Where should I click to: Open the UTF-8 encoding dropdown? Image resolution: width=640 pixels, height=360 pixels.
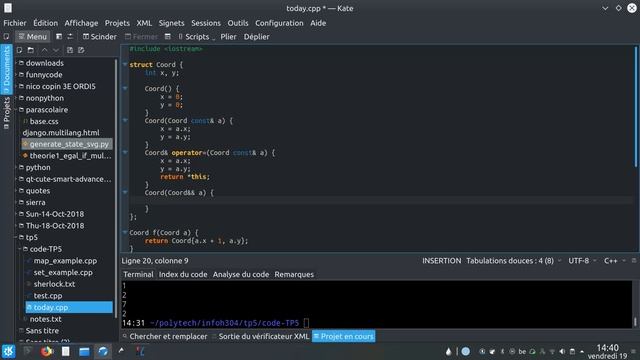tap(582, 261)
